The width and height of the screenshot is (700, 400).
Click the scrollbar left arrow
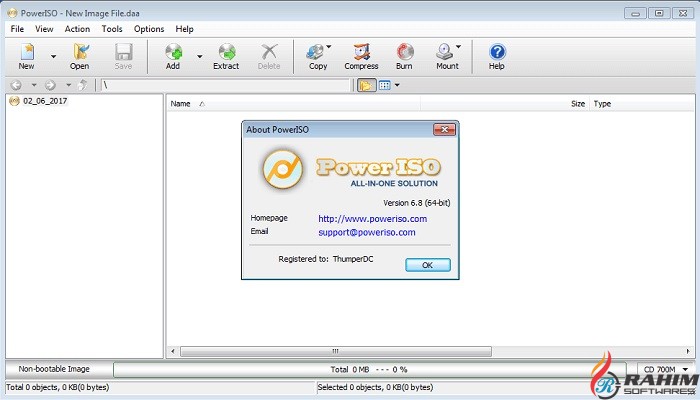(173, 351)
